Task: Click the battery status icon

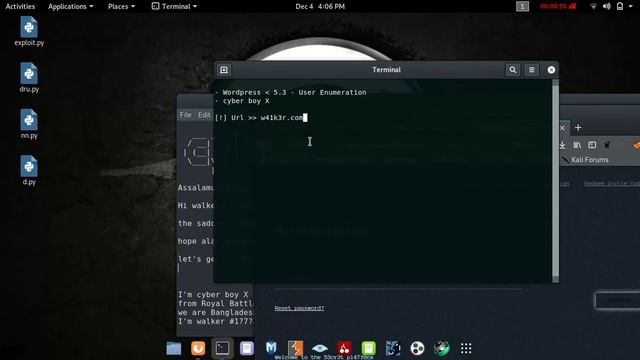Action: coord(620,6)
